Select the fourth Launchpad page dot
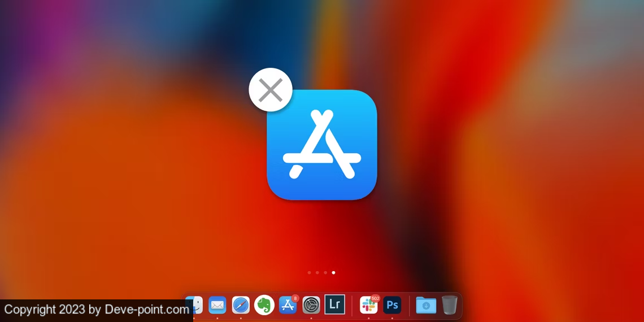 (333, 272)
